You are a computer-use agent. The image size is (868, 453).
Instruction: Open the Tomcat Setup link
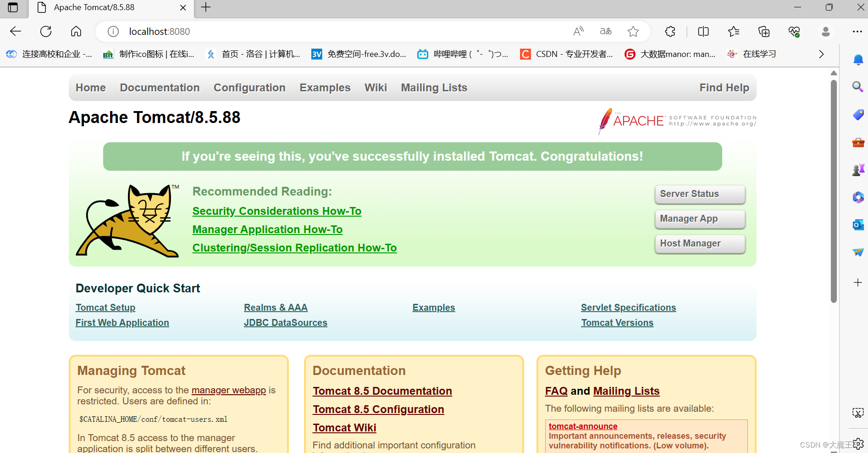coord(105,308)
